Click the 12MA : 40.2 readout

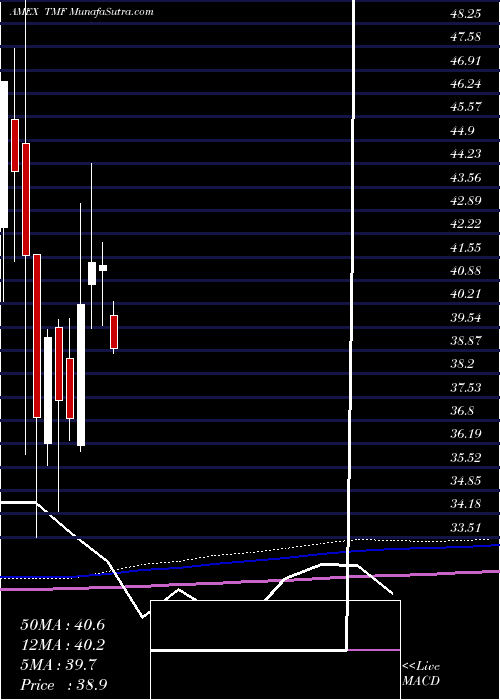(63, 645)
